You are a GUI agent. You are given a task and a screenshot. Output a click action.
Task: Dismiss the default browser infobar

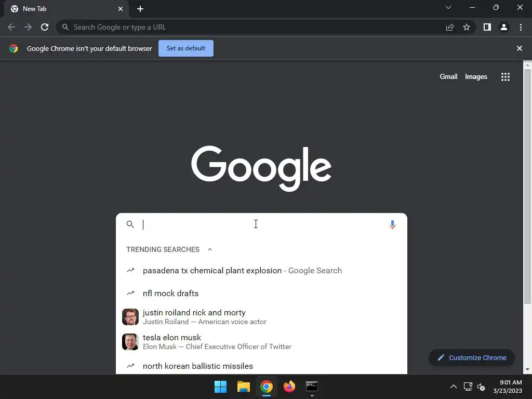(519, 48)
